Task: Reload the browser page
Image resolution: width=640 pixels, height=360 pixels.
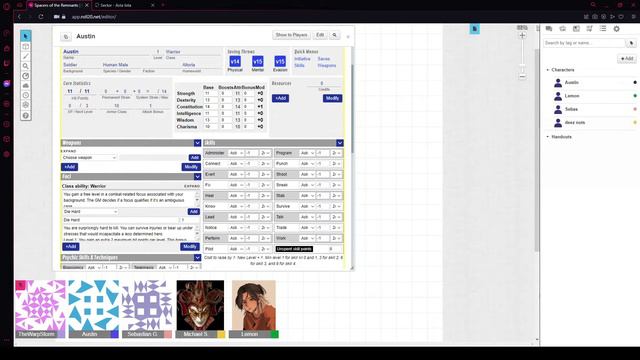Action: click(x=41, y=17)
